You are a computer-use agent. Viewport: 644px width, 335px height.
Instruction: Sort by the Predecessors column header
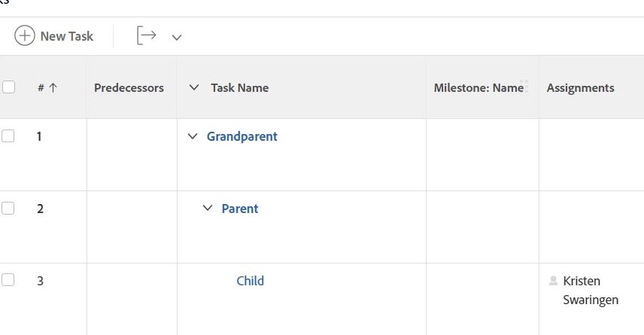[129, 87]
